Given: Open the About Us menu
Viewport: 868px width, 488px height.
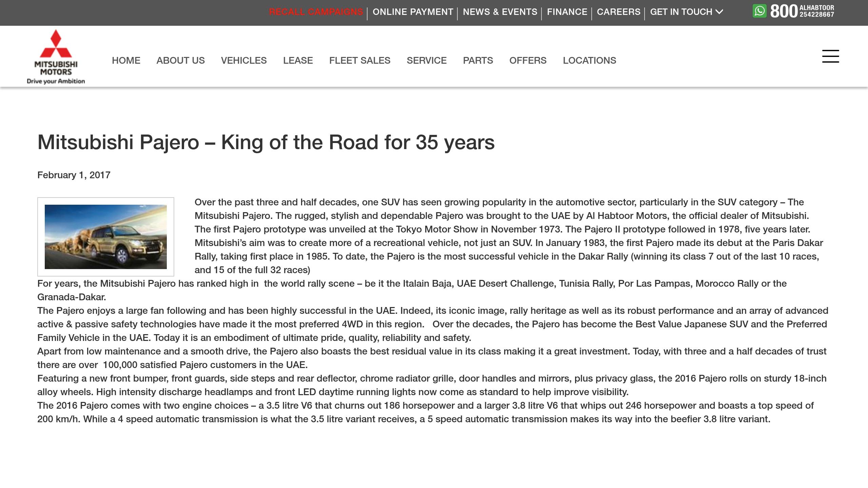Looking at the screenshot, I should (x=180, y=60).
